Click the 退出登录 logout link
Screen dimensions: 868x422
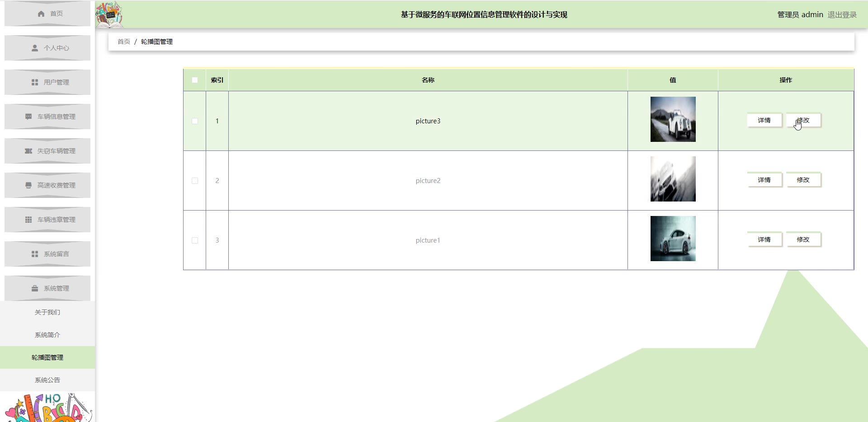[842, 14]
